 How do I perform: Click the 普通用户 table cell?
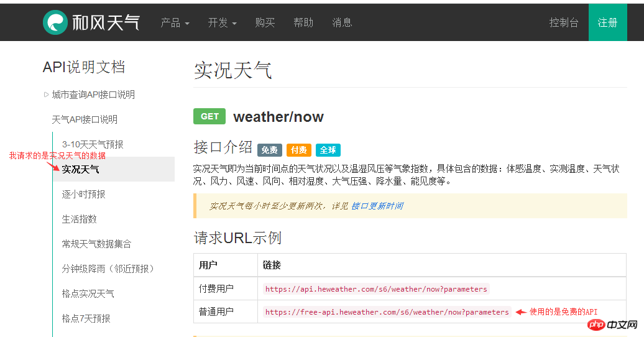pos(226,312)
